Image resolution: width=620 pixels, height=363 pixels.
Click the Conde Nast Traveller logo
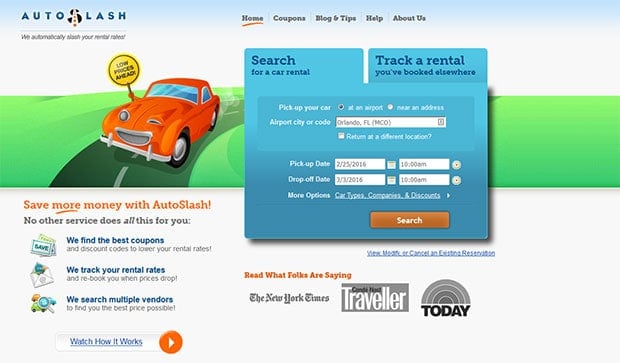[x=375, y=298]
